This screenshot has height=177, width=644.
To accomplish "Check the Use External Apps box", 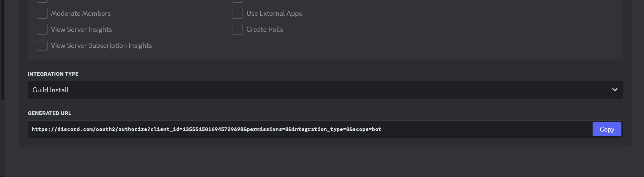I will (x=237, y=13).
